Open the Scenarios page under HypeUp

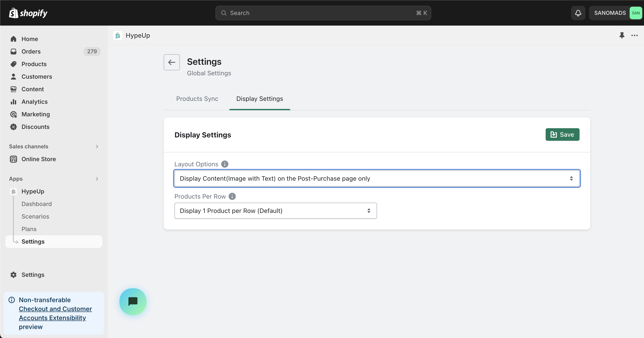tap(35, 217)
